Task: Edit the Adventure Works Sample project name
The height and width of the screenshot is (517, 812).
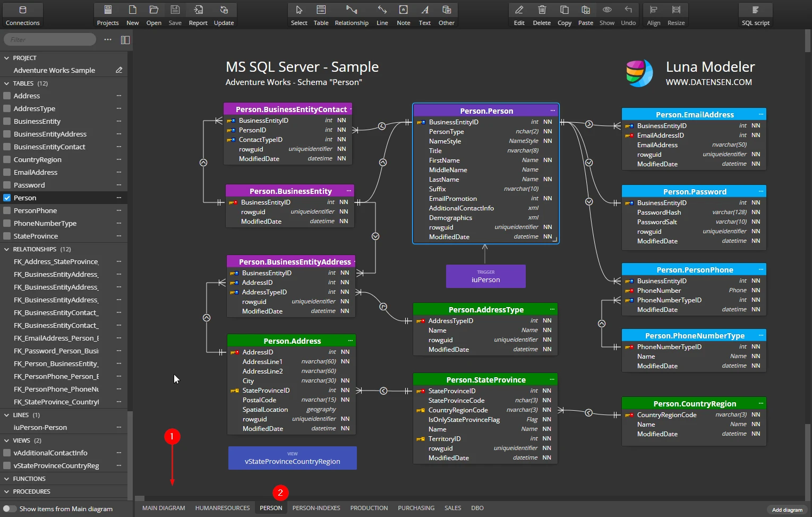Action: point(119,70)
